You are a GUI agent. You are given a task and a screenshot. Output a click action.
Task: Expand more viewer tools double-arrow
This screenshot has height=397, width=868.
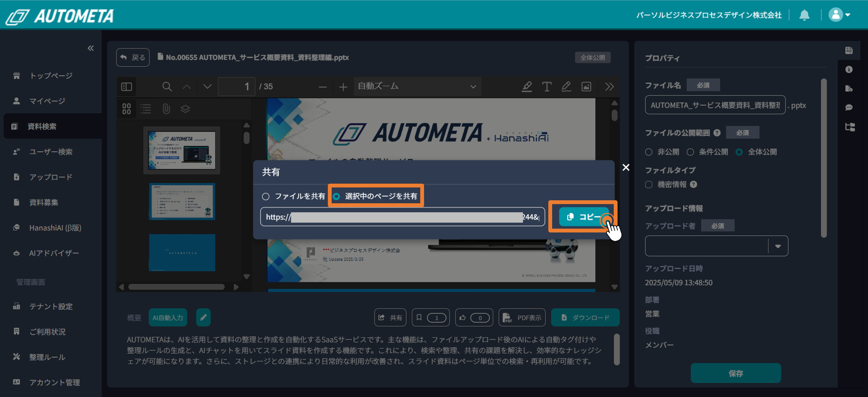609,87
